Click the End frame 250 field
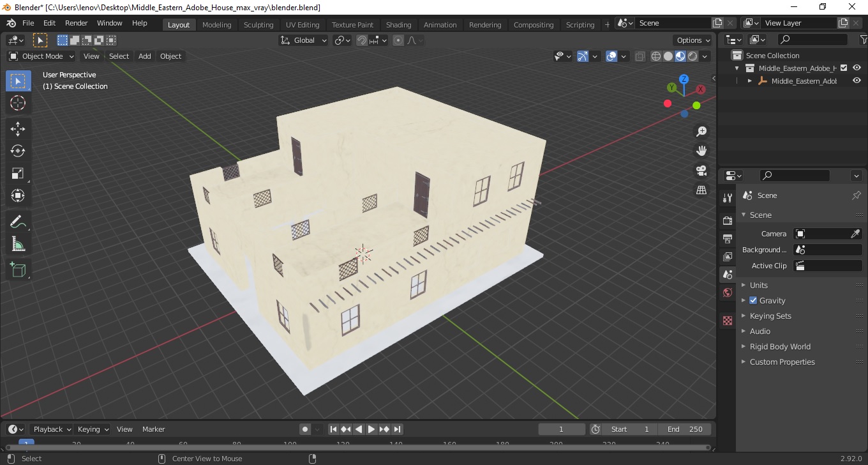 pos(685,429)
